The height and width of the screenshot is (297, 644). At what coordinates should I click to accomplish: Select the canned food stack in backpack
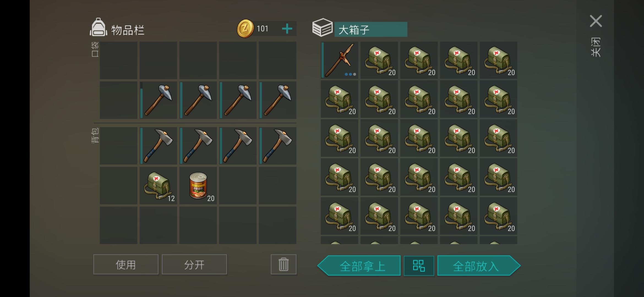(x=198, y=186)
